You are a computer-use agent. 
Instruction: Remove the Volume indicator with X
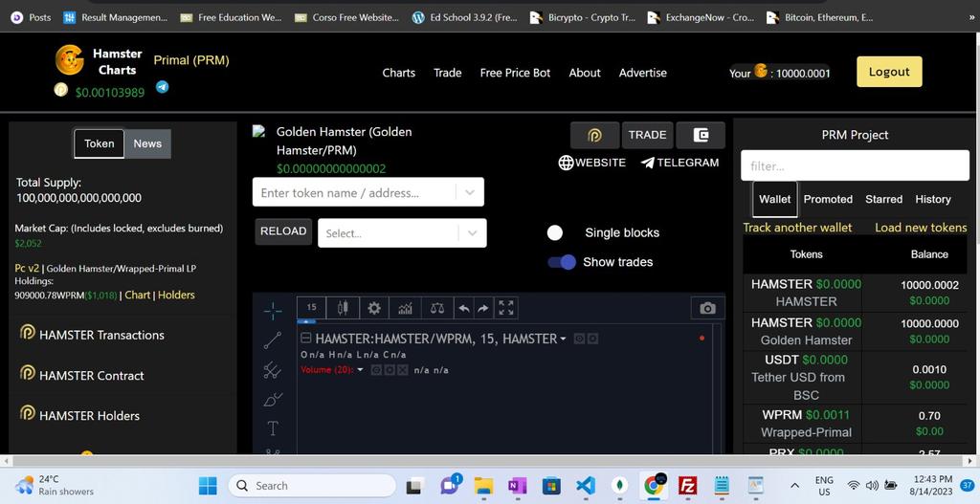click(403, 370)
